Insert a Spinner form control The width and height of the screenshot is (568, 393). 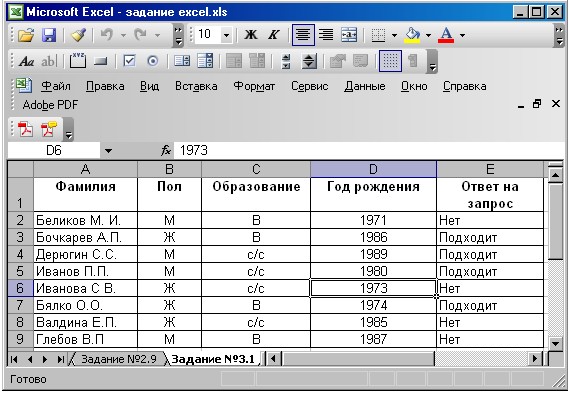[309, 61]
